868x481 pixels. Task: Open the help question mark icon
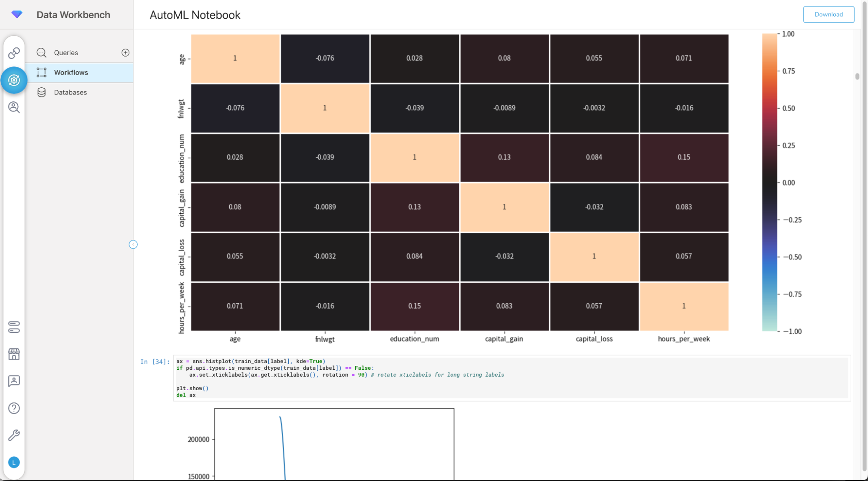pyautogui.click(x=14, y=408)
